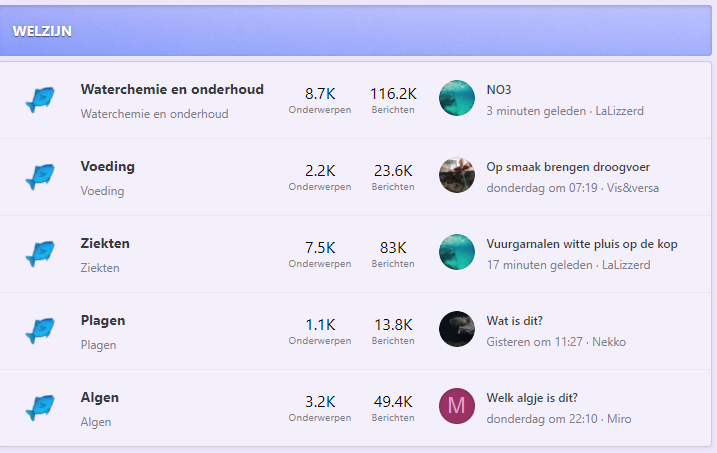Open the 'Wat is dit?' thread
717x453 pixels.
(x=515, y=321)
